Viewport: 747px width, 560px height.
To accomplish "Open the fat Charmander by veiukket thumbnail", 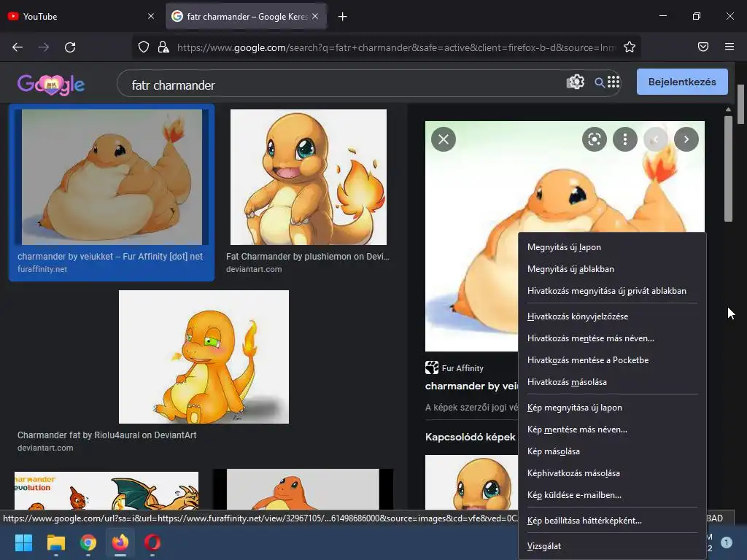I will click(112, 177).
